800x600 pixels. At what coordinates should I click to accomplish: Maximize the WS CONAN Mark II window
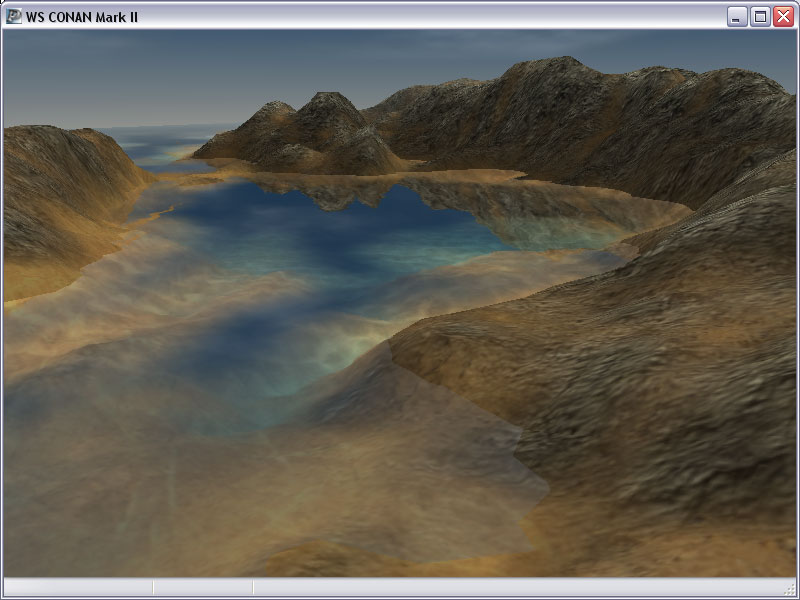760,16
